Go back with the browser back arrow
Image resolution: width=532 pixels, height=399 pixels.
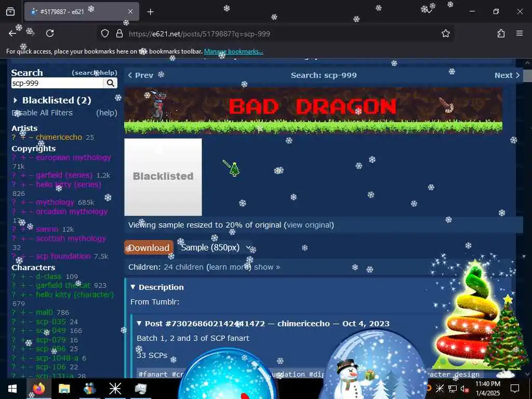point(12,33)
